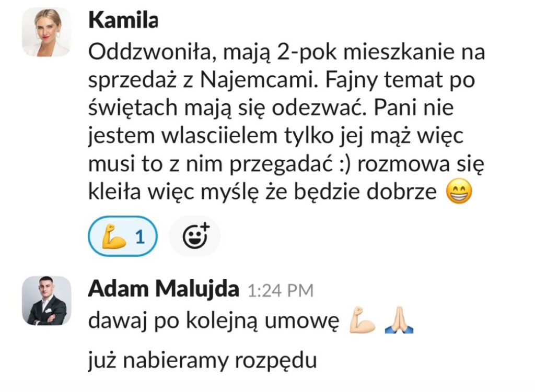This screenshot has height=392, width=535.
Task: Open the add reaction emoji picker
Action: point(195,236)
